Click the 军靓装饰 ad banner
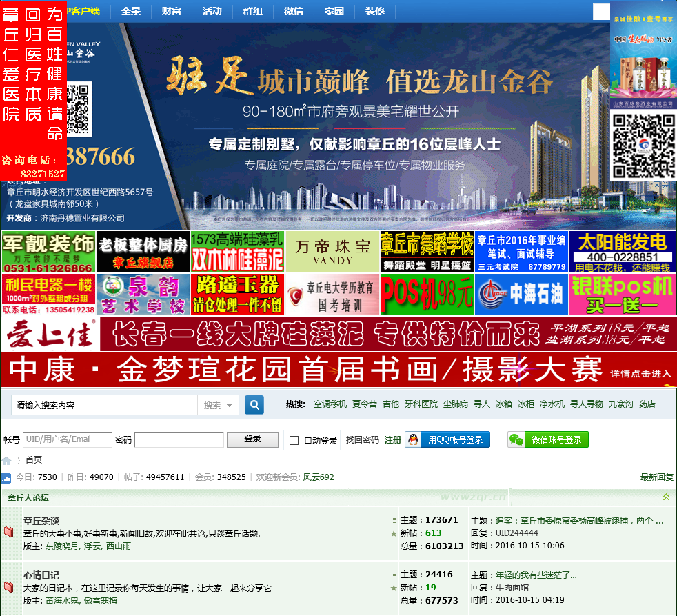677x616 pixels. click(48, 252)
